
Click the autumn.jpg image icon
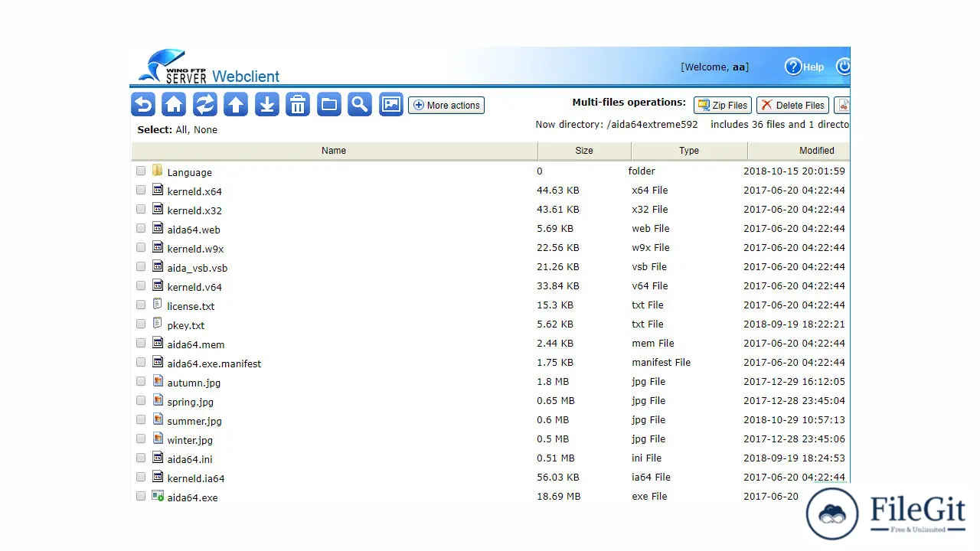coord(158,381)
